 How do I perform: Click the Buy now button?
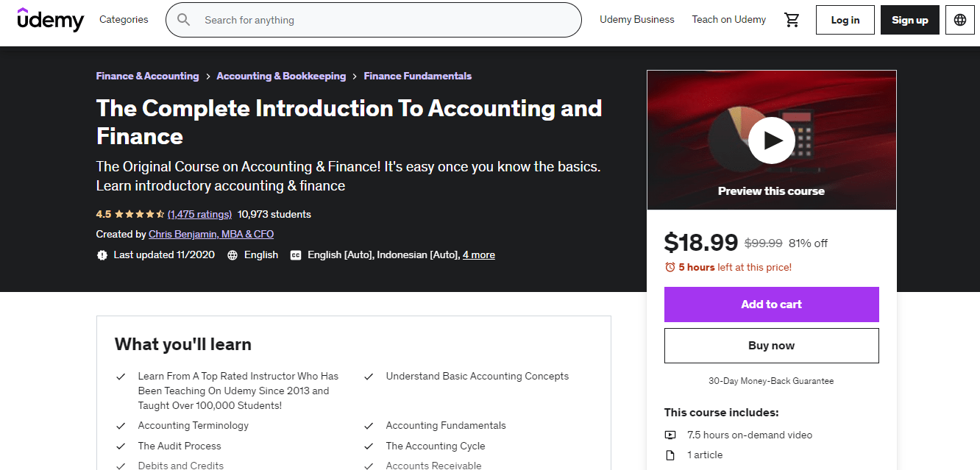[x=771, y=345]
